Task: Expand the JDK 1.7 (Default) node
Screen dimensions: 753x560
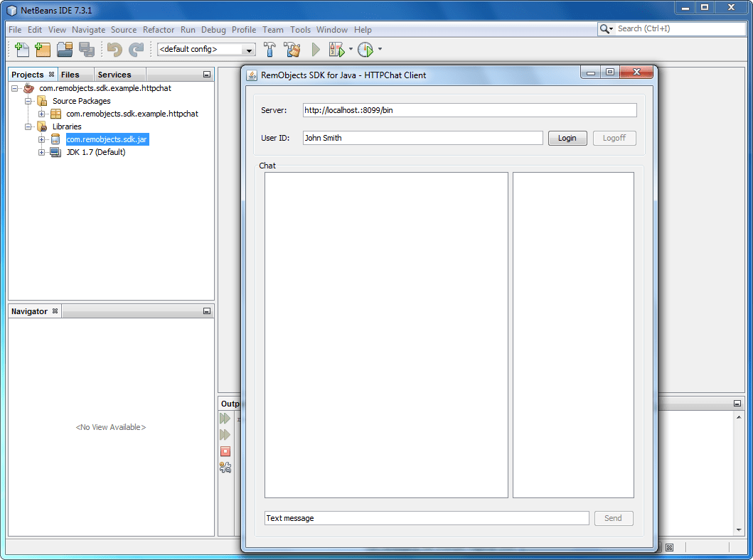Action: 42,153
